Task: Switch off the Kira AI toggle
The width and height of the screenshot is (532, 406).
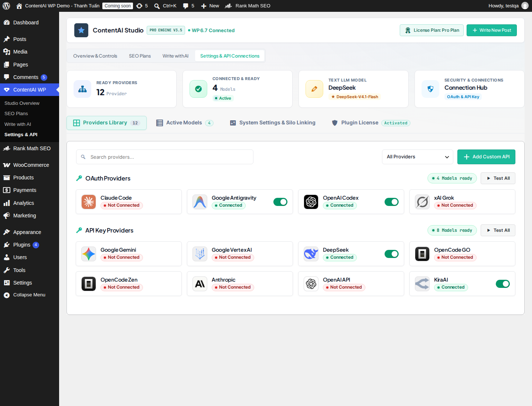Action: coord(503,284)
